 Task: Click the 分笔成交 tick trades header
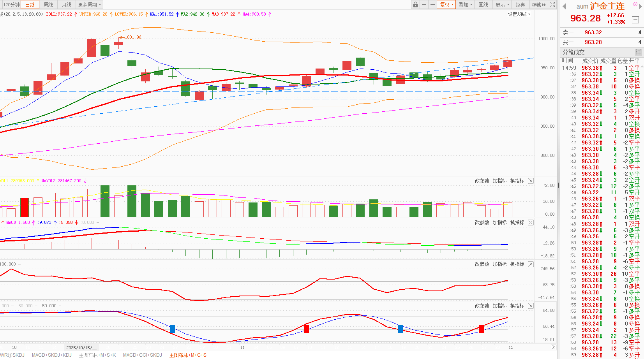click(573, 52)
